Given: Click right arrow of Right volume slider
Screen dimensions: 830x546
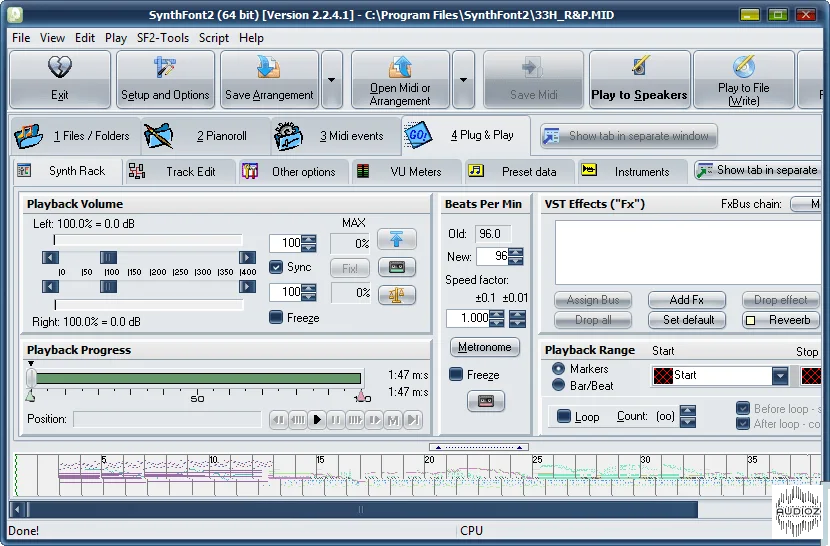Looking at the screenshot, I should pos(247,287).
